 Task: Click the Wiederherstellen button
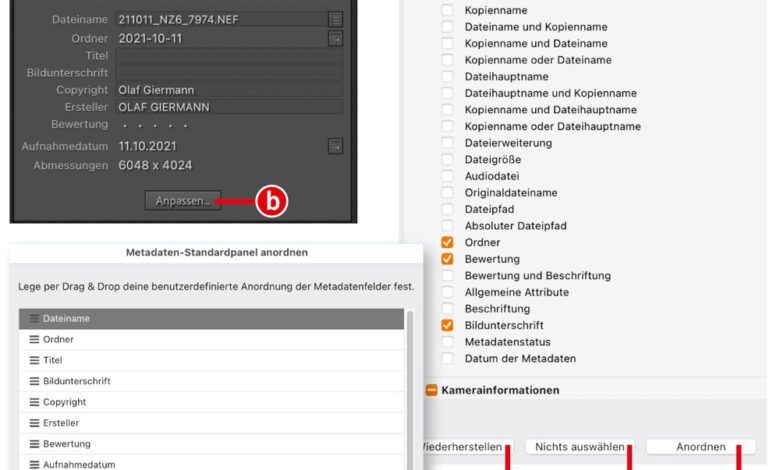tap(467, 447)
